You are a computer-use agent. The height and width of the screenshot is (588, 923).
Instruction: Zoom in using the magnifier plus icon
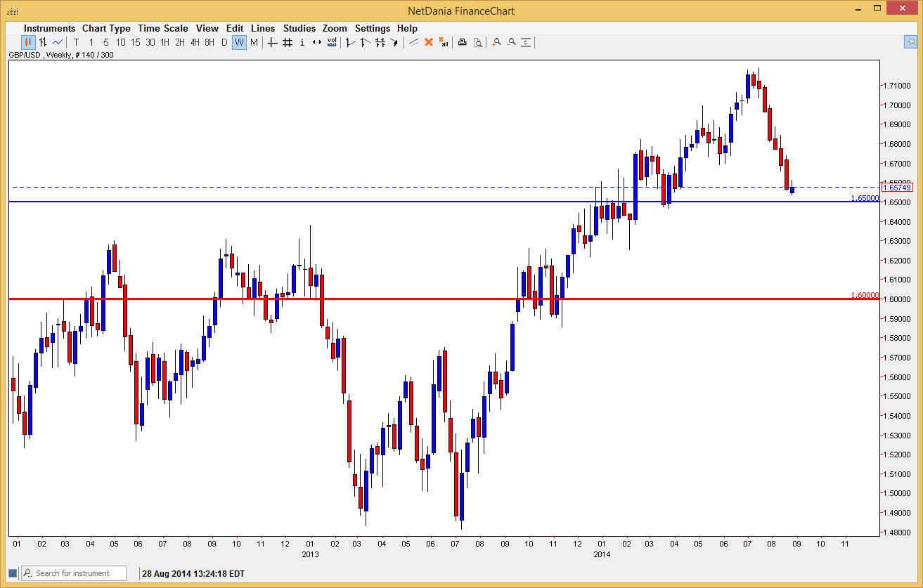(x=496, y=42)
